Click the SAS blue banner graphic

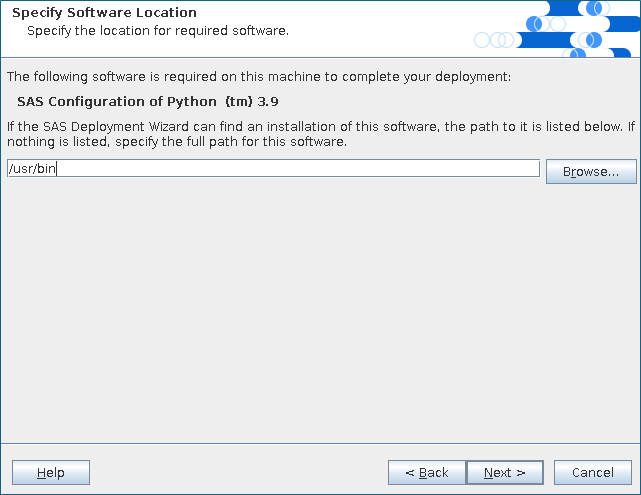[556, 27]
